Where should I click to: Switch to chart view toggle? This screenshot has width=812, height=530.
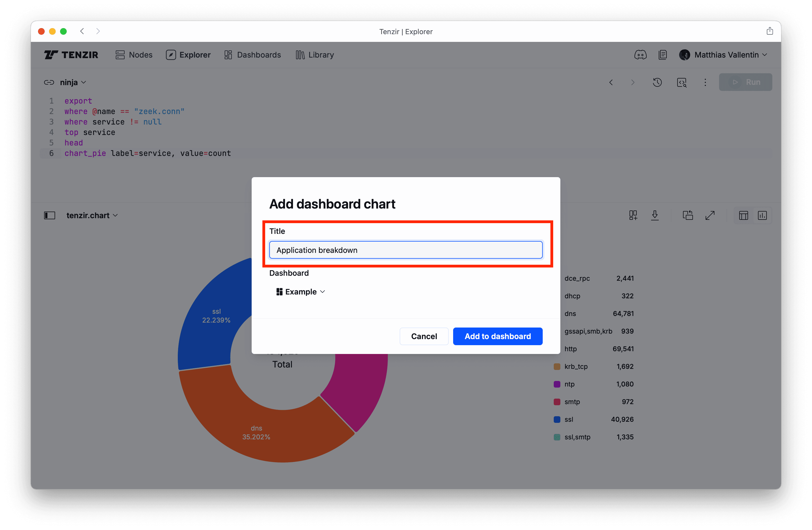click(762, 215)
